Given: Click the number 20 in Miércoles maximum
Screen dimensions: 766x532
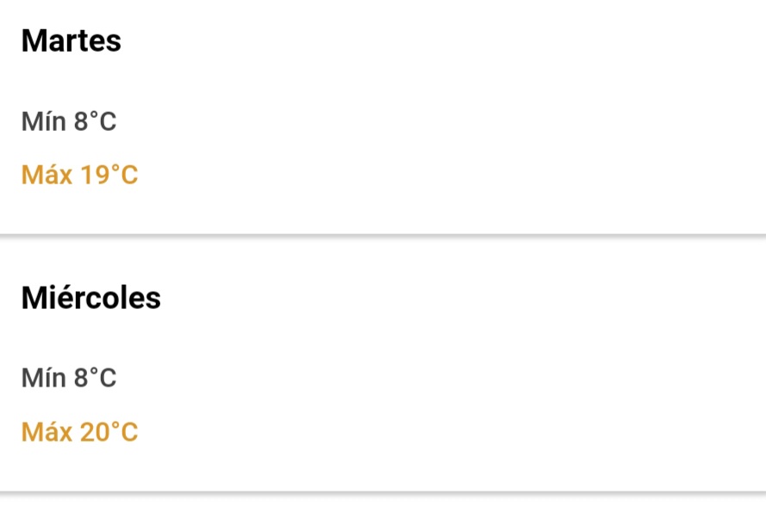Looking at the screenshot, I should (x=95, y=432).
